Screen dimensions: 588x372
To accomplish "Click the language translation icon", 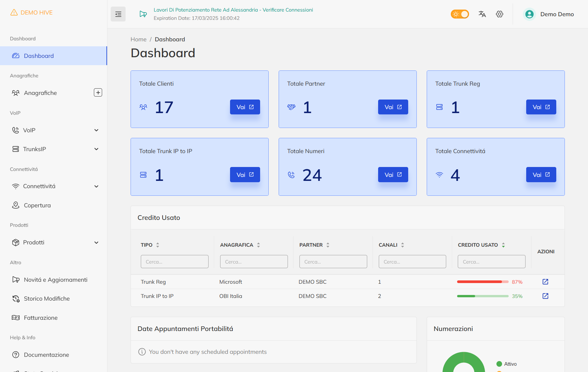I will click(482, 14).
